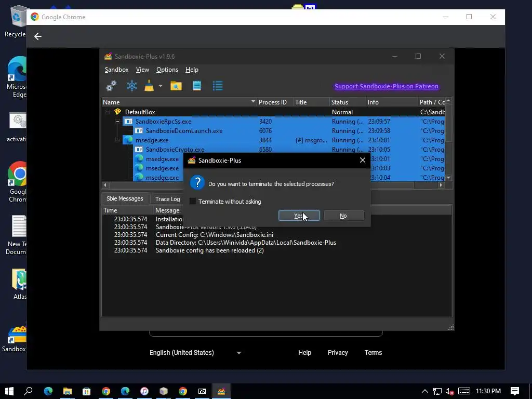Screen dimensions: 532x399
Task: Open File Explorer from the taskbar
Action: [68, 391]
